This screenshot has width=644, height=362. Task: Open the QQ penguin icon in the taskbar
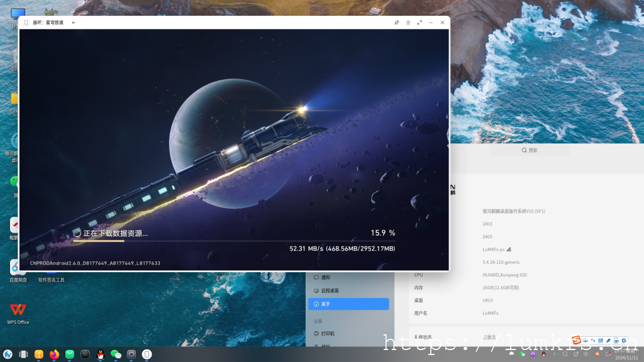tap(101, 354)
